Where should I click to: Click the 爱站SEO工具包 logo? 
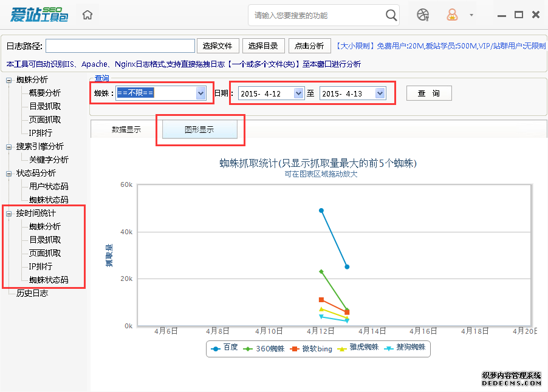click(x=39, y=15)
